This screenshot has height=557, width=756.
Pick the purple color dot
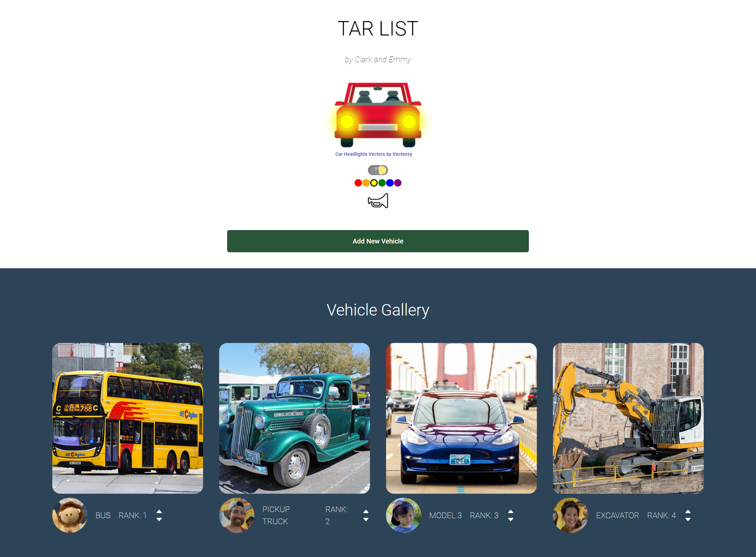[x=398, y=183]
